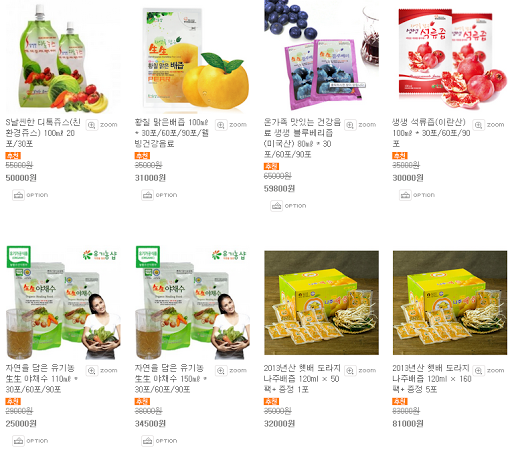This screenshot has width=512, height=452.
Task: Zoom the 生生 야채수 110㎖ product
Action: [102, 371]
